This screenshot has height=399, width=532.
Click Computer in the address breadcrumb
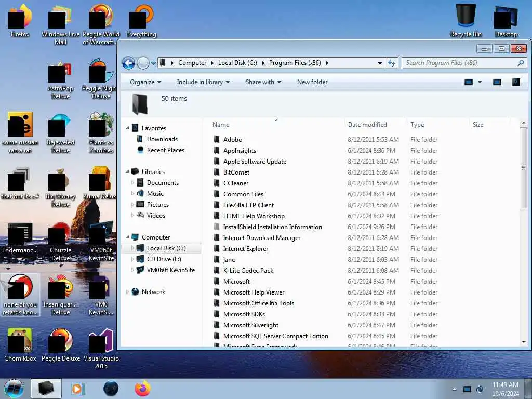(192, 63)
